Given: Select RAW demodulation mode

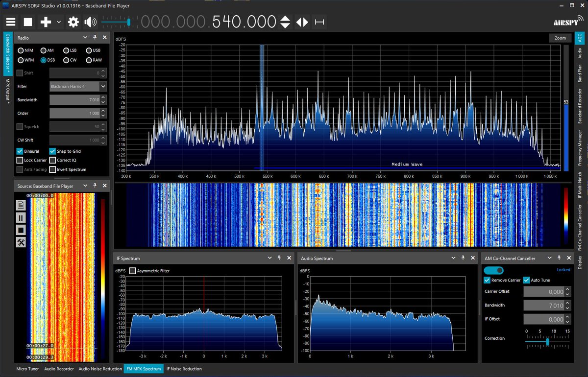Looking at the screenshot, I should tap(94, 60).
